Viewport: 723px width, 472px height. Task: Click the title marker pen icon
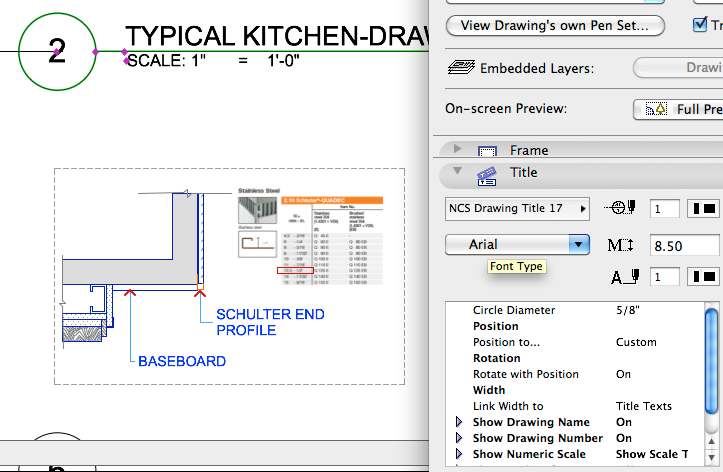[x=620, y=208]
